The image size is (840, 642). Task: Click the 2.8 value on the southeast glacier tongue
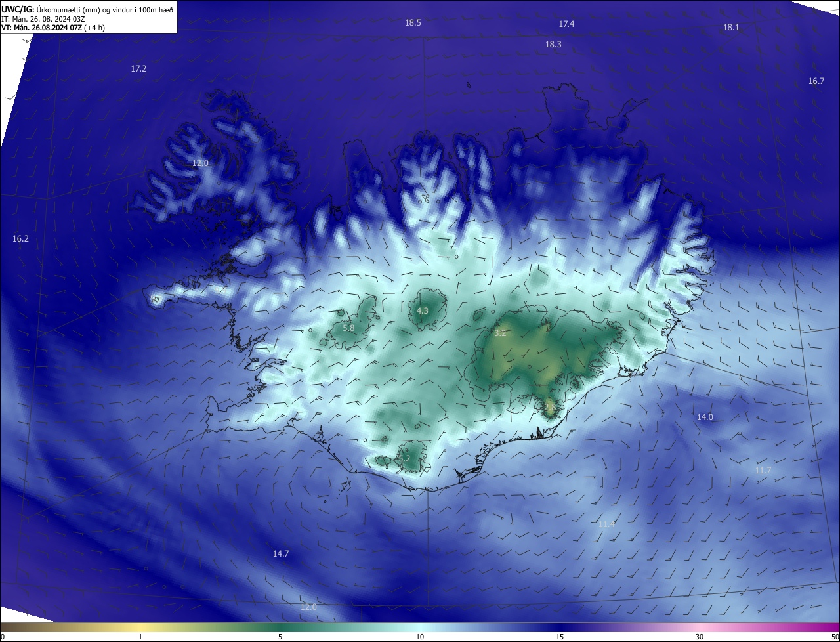point(550,408)
